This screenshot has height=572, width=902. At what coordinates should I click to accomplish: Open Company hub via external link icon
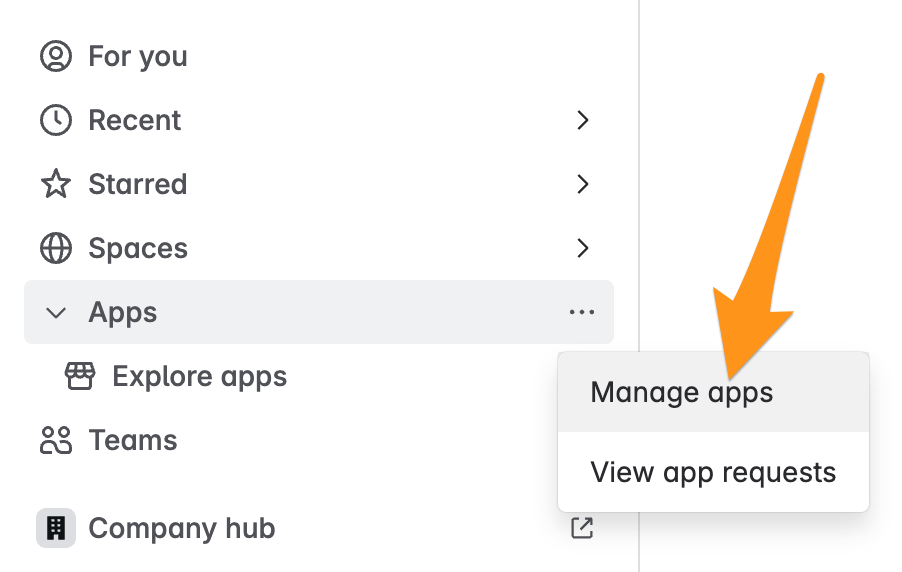click(x=582, y=528)
